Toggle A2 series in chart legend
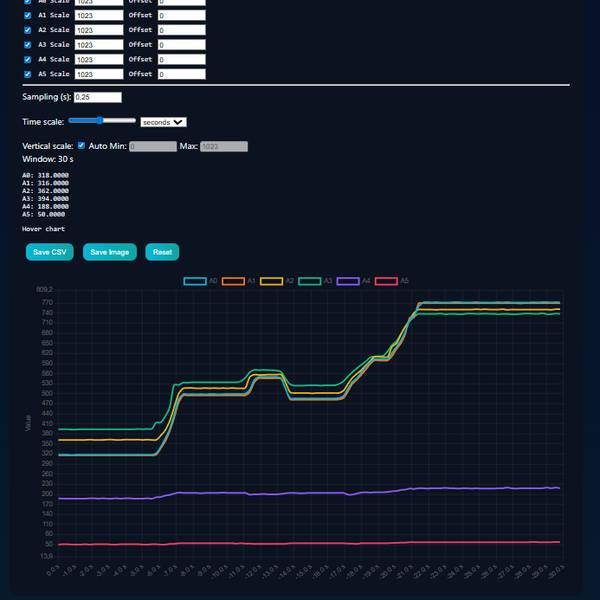The height and width of the screenshot is (600, 600). tap(277, 281)
